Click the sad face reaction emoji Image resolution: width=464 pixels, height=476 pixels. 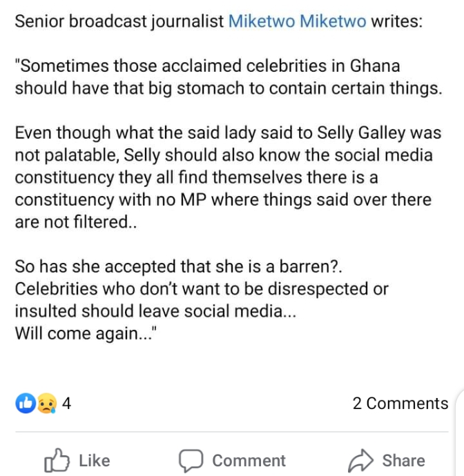[x=46, y=404]
